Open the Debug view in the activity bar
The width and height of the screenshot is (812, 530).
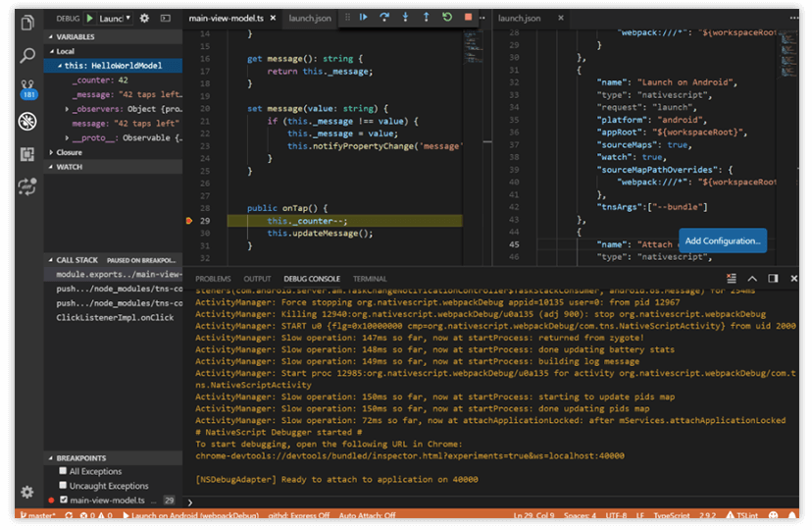27,122
